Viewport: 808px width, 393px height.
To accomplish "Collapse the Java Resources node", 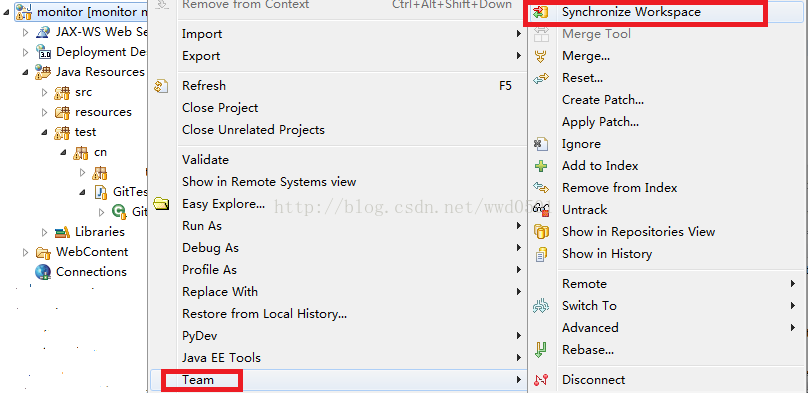I will point(26,72).
